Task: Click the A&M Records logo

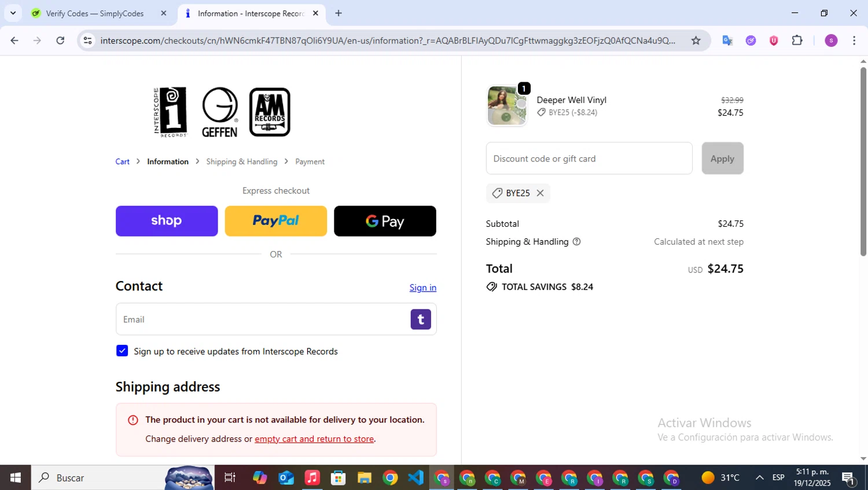Action: click(270, 112)
